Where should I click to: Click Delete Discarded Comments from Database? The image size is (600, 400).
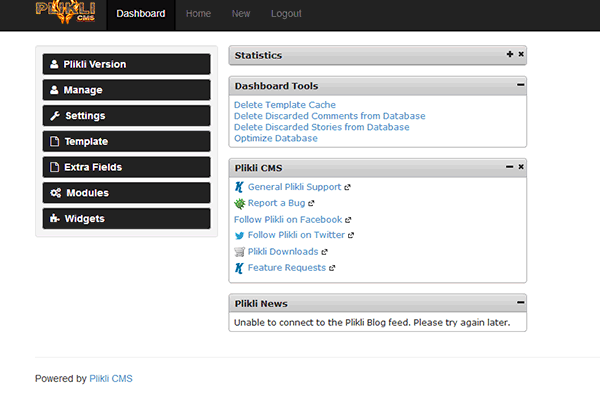click(329, 116)
